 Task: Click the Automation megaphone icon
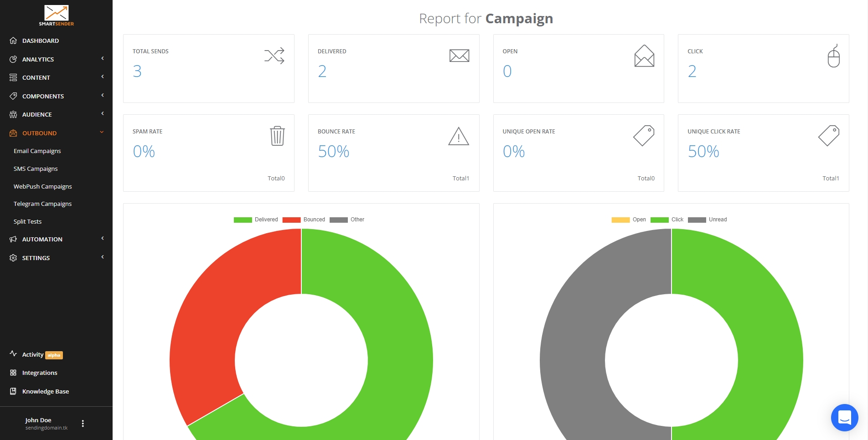tap(13, 239)
